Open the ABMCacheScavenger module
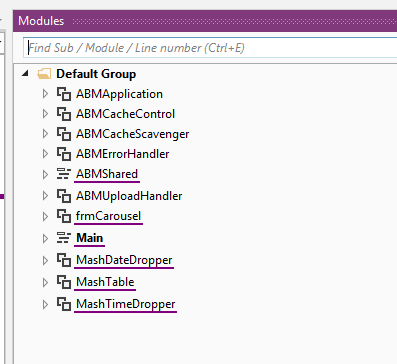 coord(133,134)
